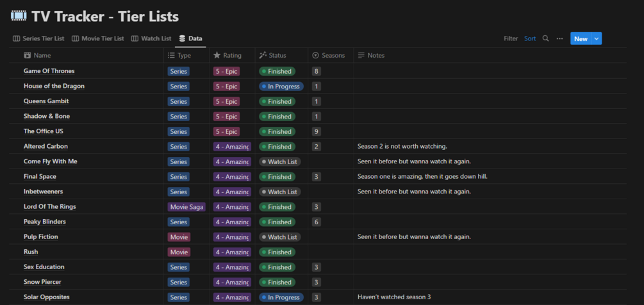The width and height of the screenshot is (644, 305).
Task: Open the Queens Gambit entry
Action: 46,101
